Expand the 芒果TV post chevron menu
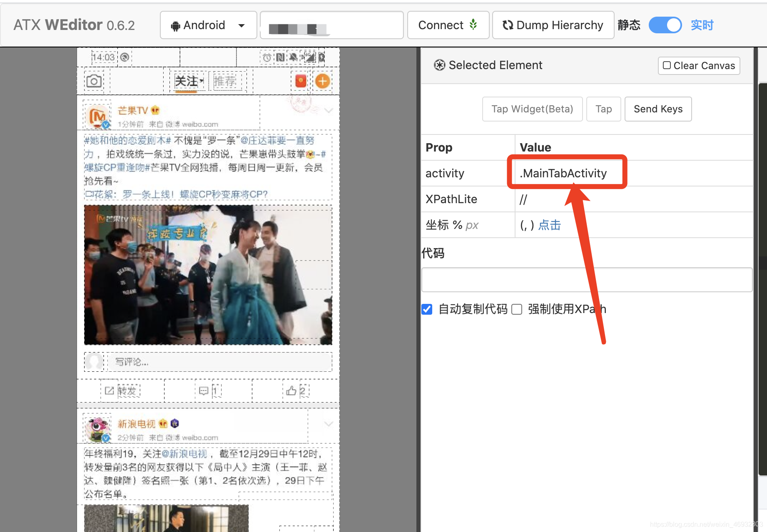Viewport: 767px width, 532px height. coord(329,110)
